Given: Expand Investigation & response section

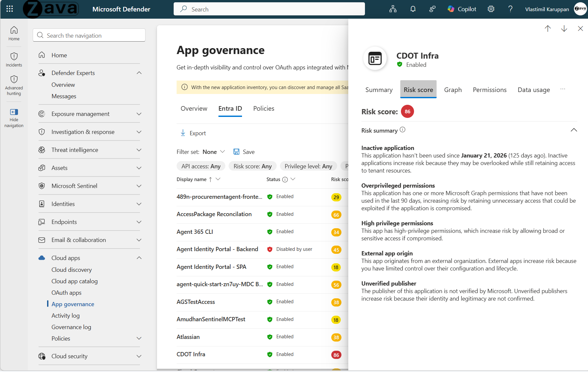Looking at the screenshot, I should (x=139, y=132).
